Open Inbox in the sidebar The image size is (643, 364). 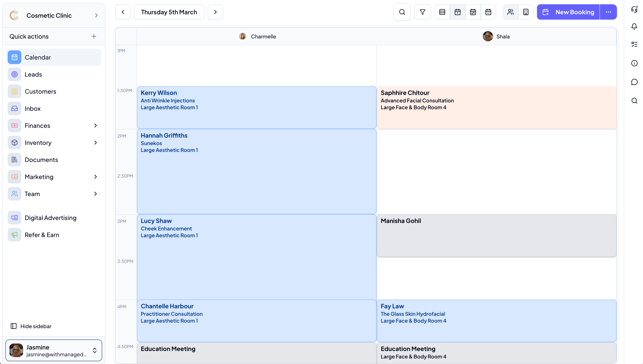[54, 109]
